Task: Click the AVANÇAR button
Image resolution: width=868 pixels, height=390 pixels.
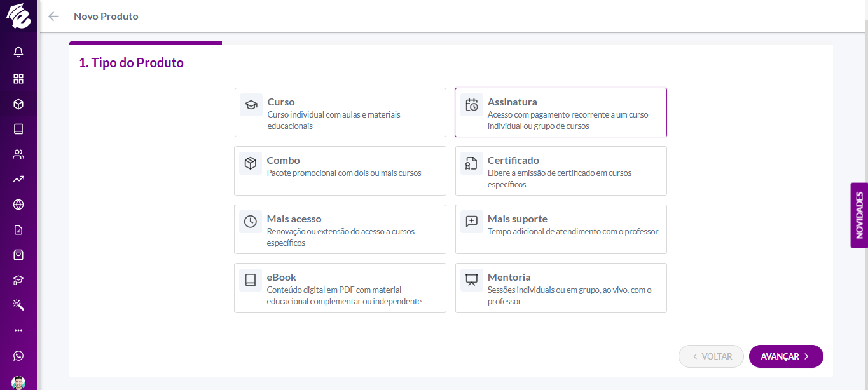Action: tap(786, 356)
